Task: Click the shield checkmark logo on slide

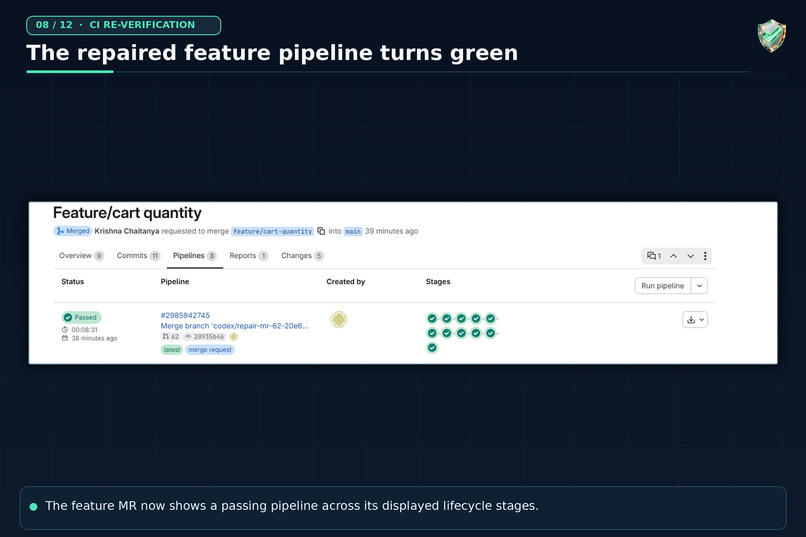Action: point(772,35)
